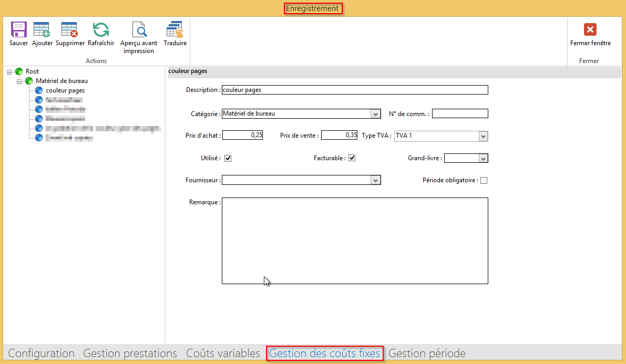Click the Ajouter record icon

(x=42, y=29)
